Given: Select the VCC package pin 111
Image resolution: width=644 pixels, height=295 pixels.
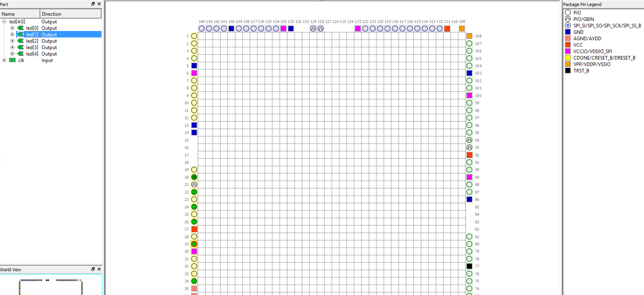Looking at the screenshot, I should (x=447, y=29).
